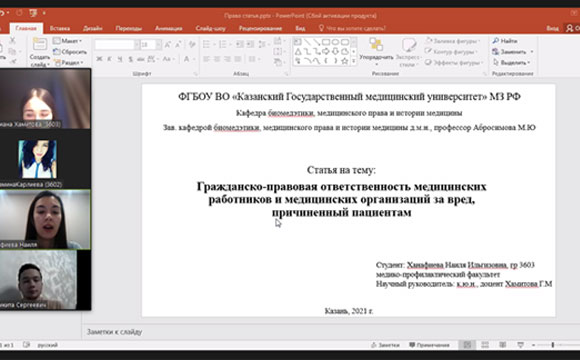The width and height of the screenshot is (580, 360).
Task: Click the Copy icon
Action: coord(12,51)
